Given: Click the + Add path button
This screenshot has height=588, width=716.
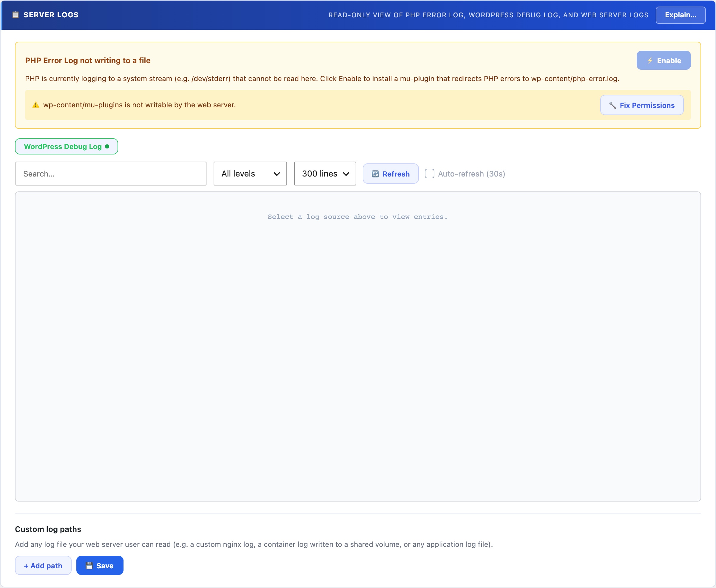Looking at the screenshot, I should click(x=43, y=566).
